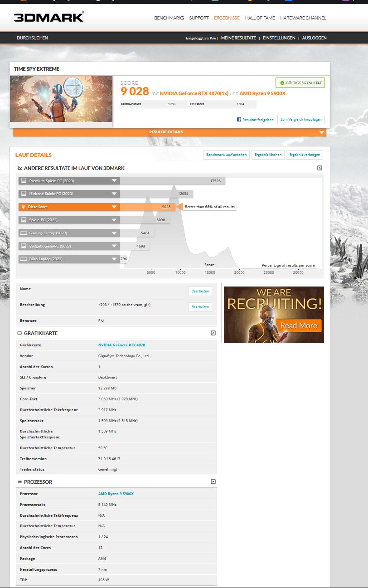
Task: Collapse the RESULTAT DETAILS orange bar
Action: pyautogui.click(x=169, y=132)
